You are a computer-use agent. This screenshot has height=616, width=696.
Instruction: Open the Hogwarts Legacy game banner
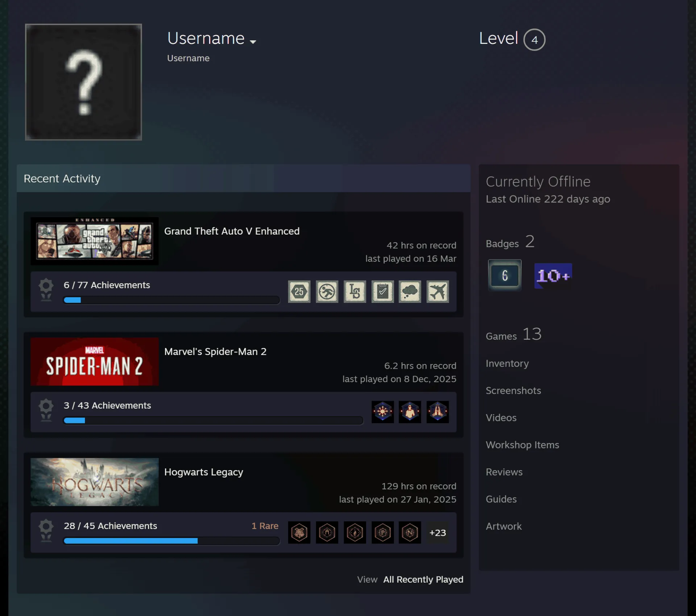[95, 482]
